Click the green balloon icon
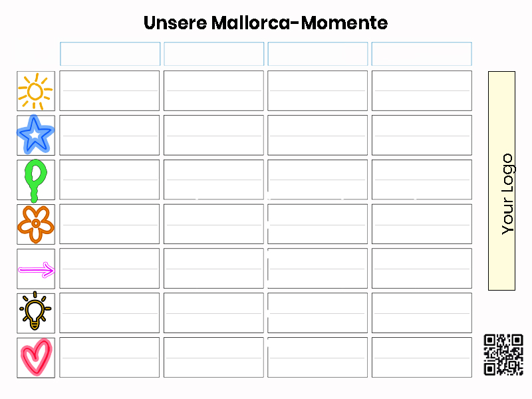This screenshot has width=532, height=399. tap(36, 180)
